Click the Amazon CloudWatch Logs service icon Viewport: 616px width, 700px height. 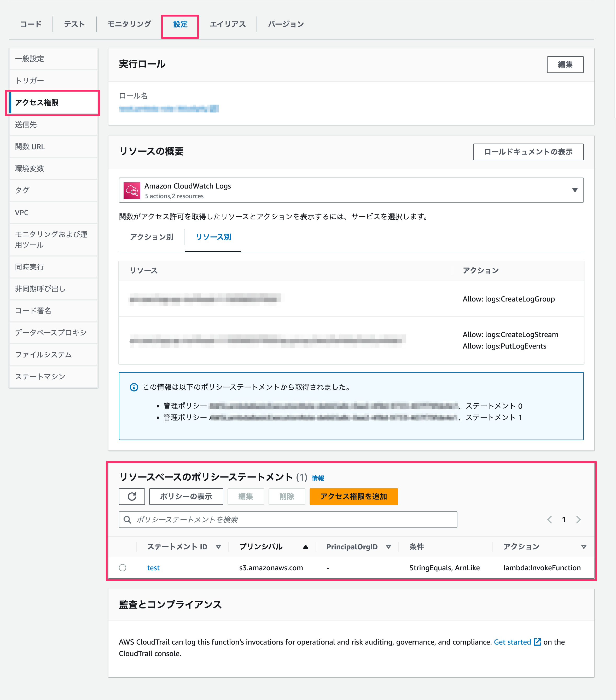tap(132, 190)
